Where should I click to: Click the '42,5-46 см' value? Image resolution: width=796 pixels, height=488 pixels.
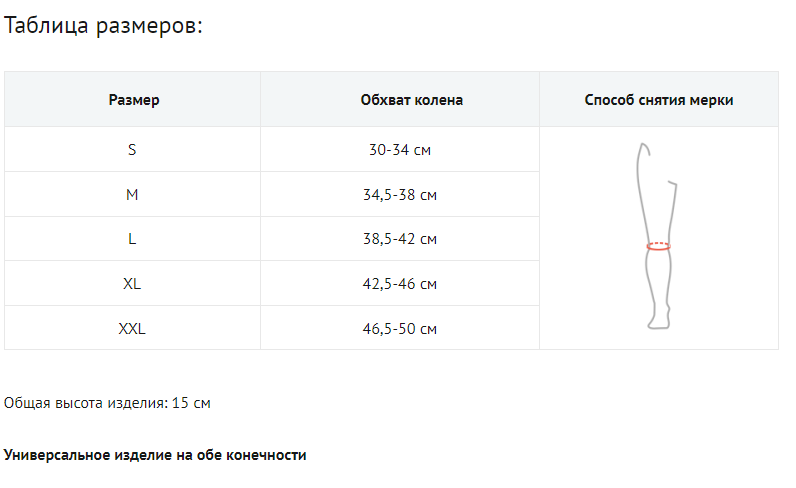[x=400, y=284]
